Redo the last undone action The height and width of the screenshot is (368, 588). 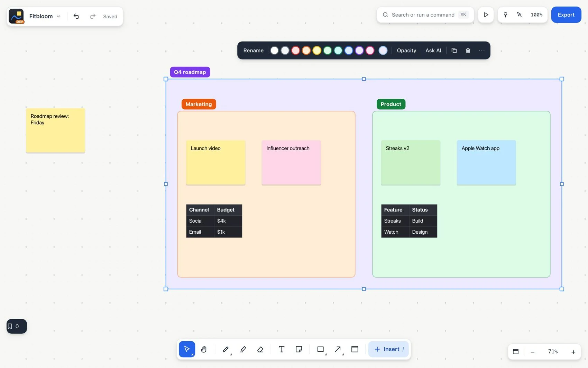pos(92,16)
